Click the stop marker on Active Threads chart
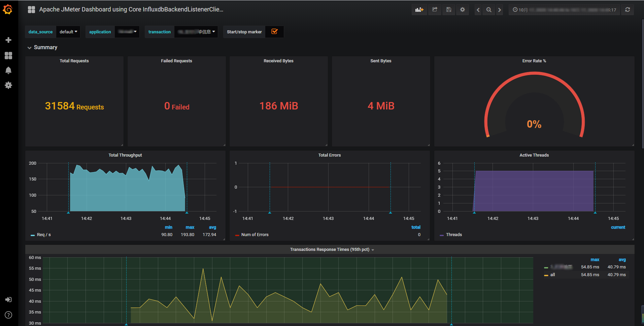 (595, 213)
